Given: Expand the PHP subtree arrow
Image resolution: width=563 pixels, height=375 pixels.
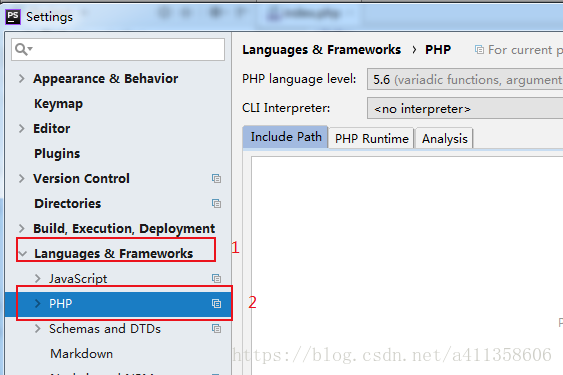Looking at the screenshot, I should pos(37,304).
